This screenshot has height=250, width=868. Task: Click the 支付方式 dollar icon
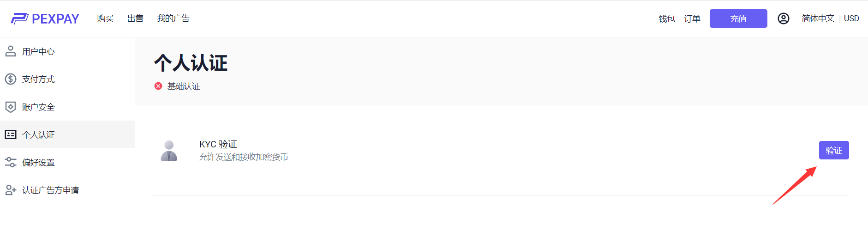click(11, 79)
